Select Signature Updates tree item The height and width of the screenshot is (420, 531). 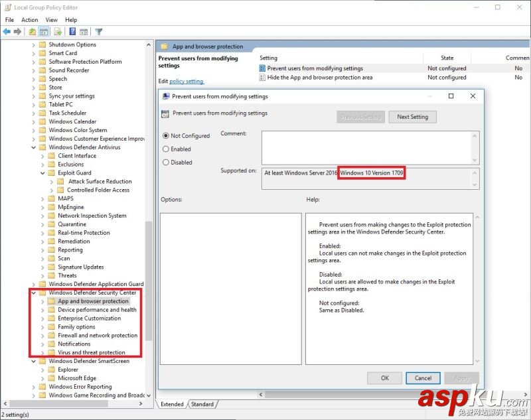[80, 267]
